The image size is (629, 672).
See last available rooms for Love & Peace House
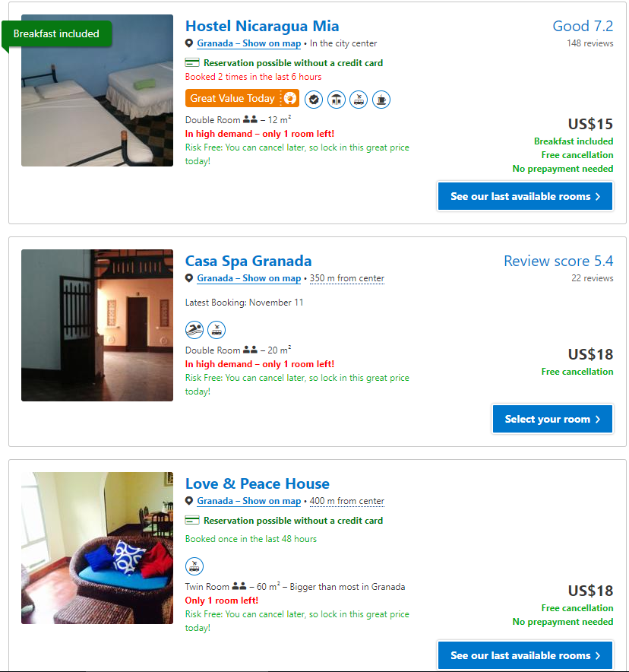pyautogui.click(x=525, y=655)
